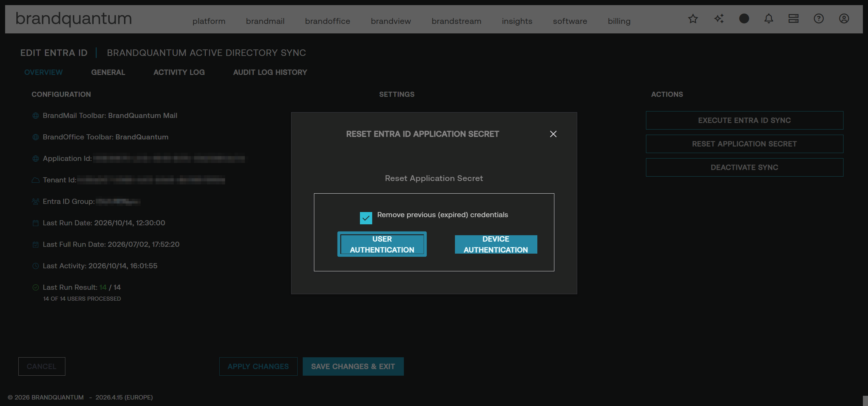Viewport: 868px width, 406px height.
Task: Click the Device Authentication button
Action: pyautogui.click(x=496, y=244)
